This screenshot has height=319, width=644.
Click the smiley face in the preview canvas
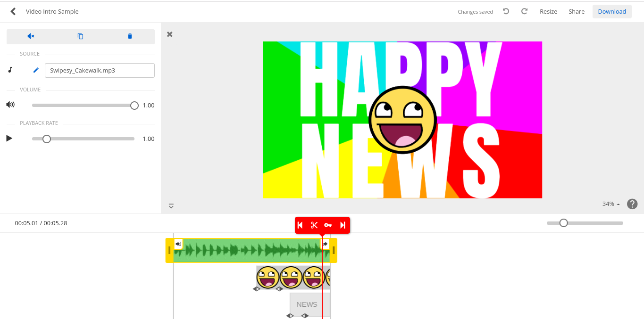point(402,120)
